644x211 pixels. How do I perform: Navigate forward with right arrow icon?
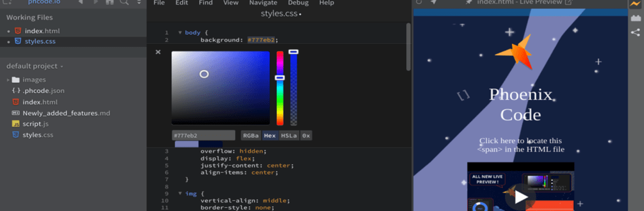(x=96, y=2)
